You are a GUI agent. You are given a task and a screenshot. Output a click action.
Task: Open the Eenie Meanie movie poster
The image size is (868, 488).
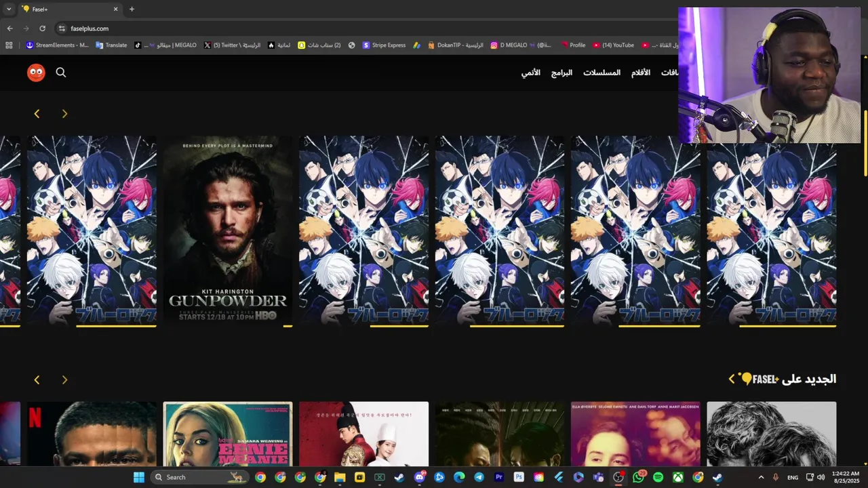[228, 434]
